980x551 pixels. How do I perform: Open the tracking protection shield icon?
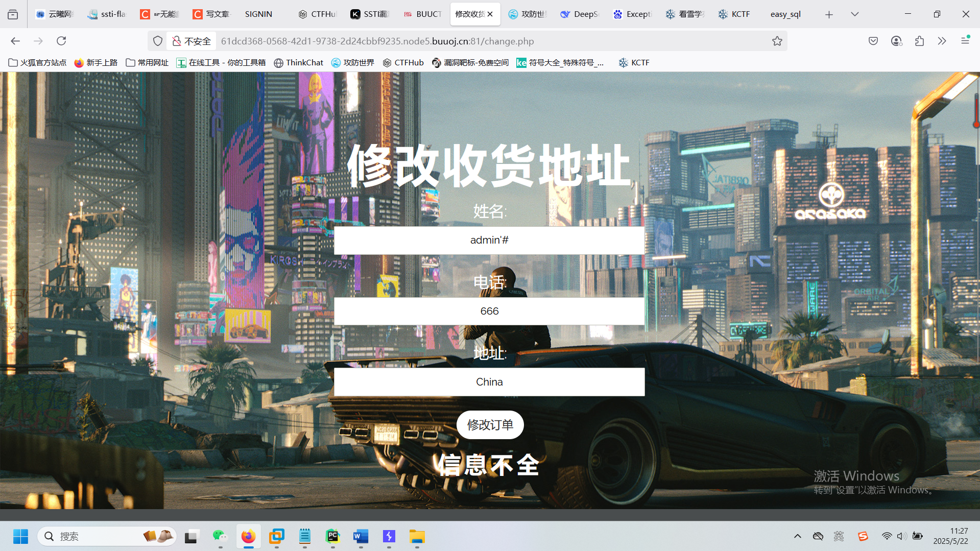pos(158,41)
